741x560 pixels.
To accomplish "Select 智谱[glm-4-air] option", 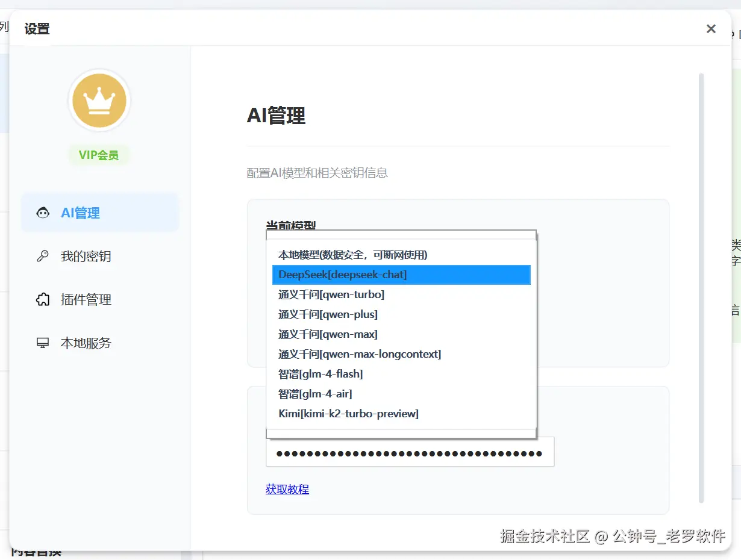I will 401,394.
